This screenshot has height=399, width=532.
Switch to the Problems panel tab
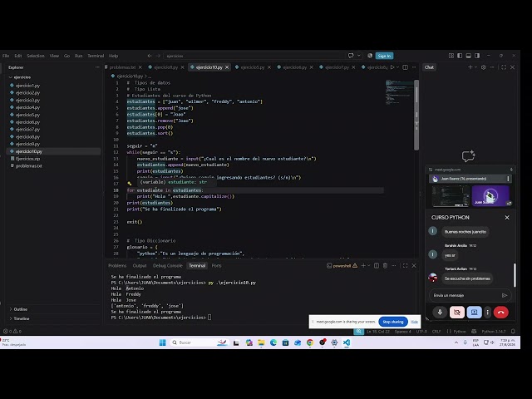(x=117, y=266)
